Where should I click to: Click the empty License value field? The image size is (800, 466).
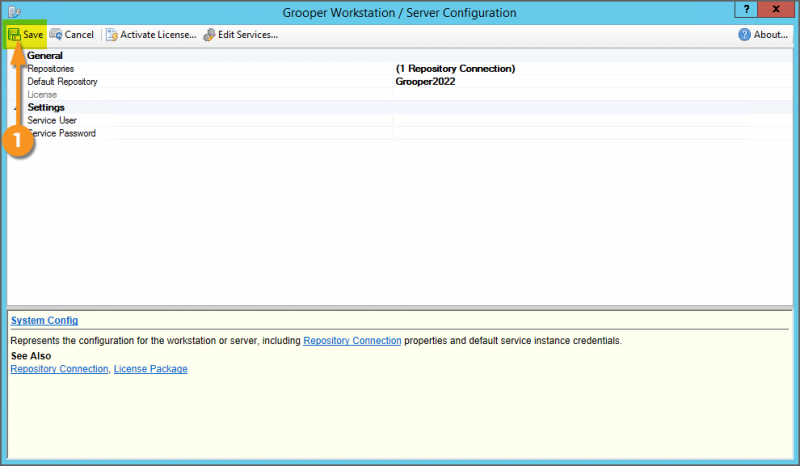tap(593, 94)
